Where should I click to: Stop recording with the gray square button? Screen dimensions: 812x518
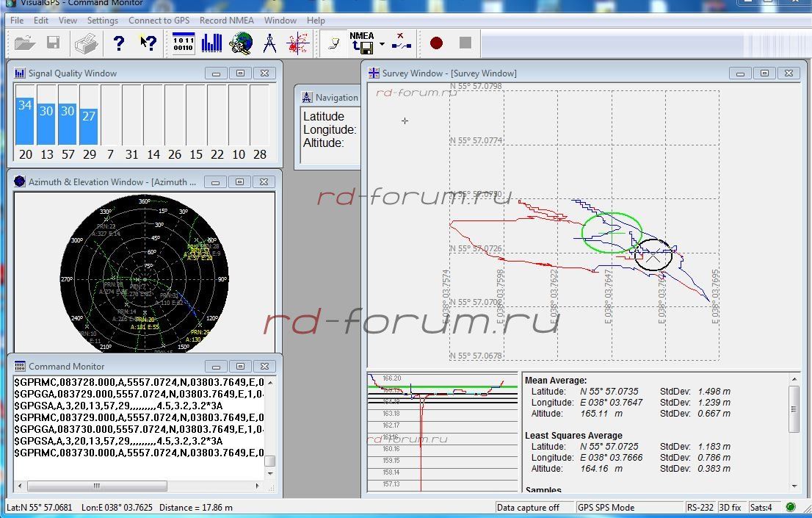[465, 43]
